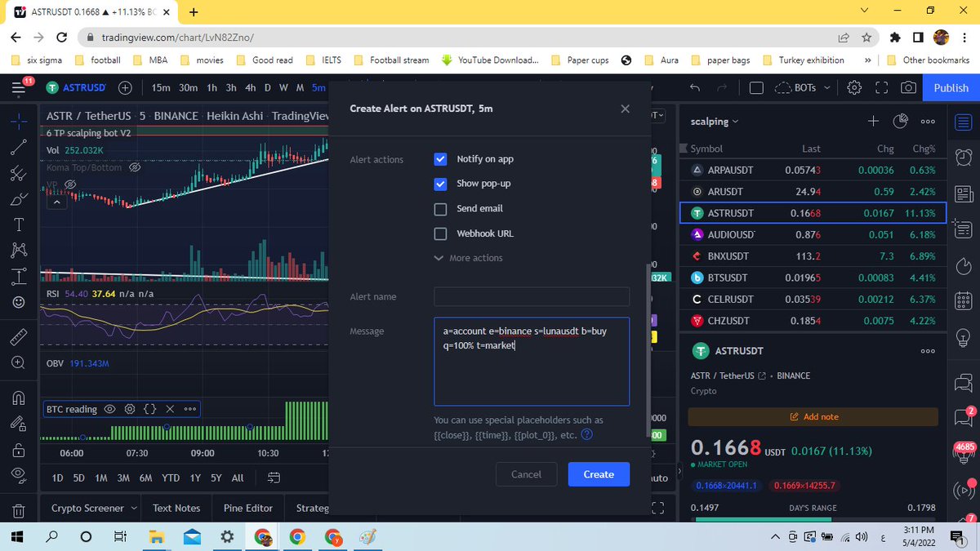Expand the Crypto Screener dropdown
The image size is (980, 551).
point(134,508)
